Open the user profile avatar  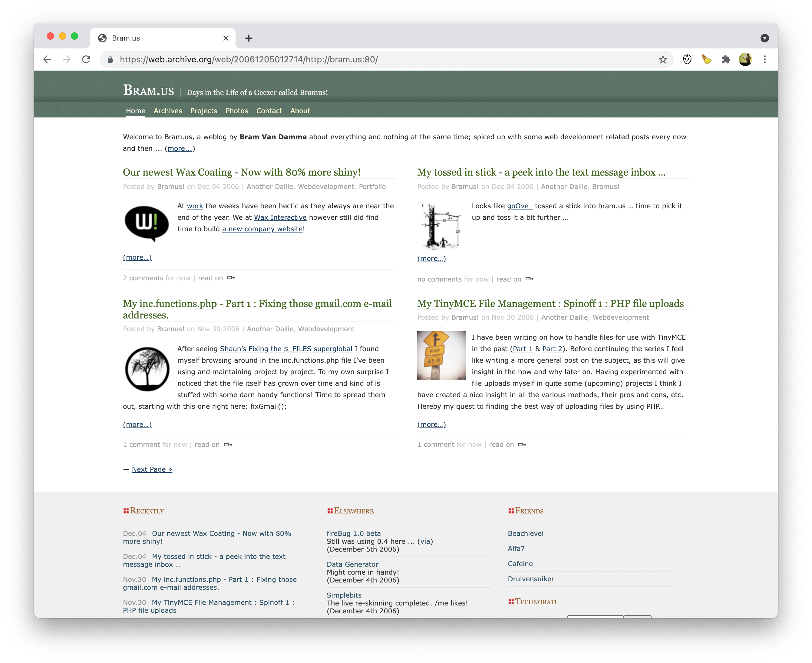click(745, 60)
